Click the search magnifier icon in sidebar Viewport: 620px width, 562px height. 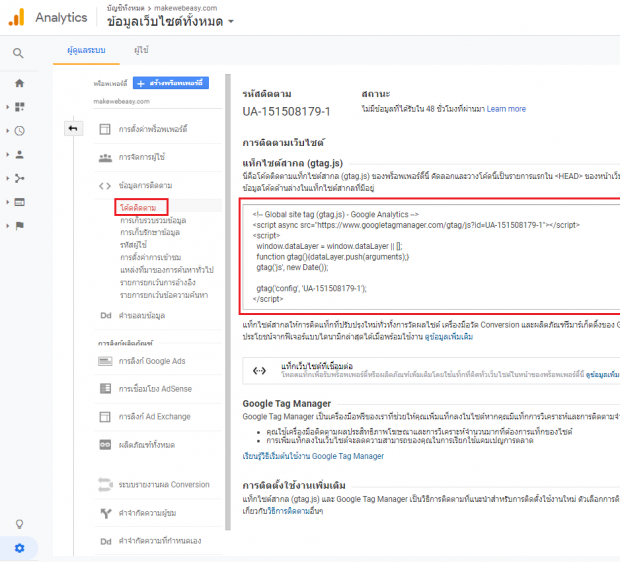pos(18,53)
